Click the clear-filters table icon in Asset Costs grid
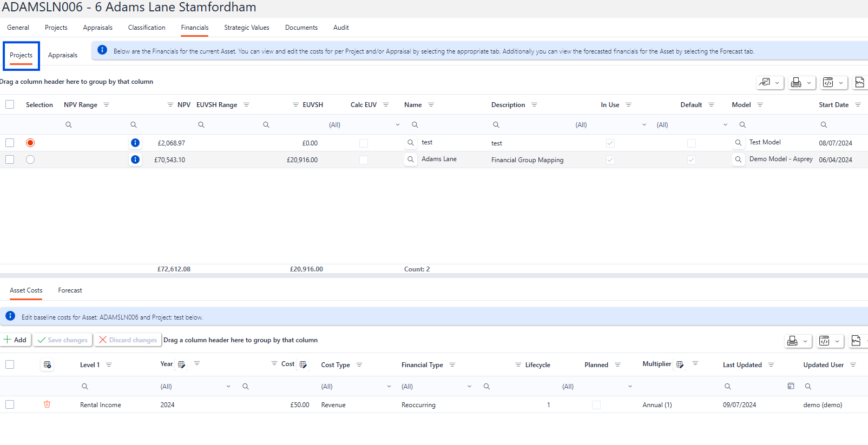This screenshot has width=868, height=445. [48, 365]
